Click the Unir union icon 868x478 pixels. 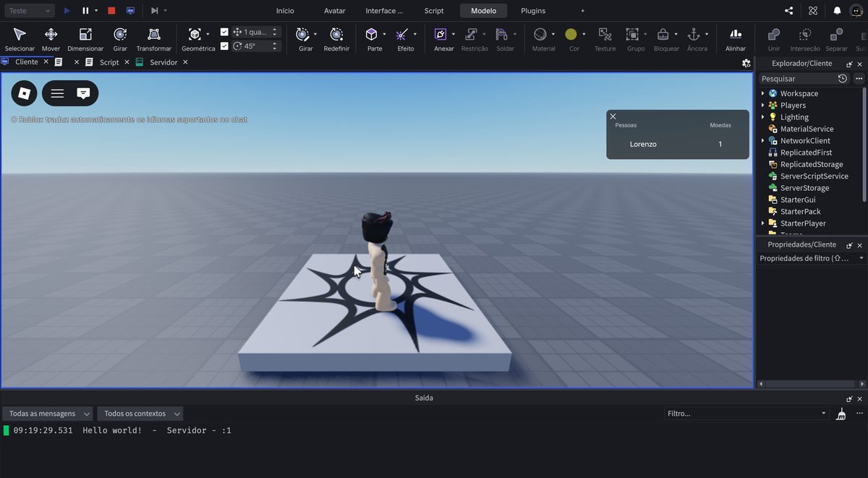[x=774, y=35]
